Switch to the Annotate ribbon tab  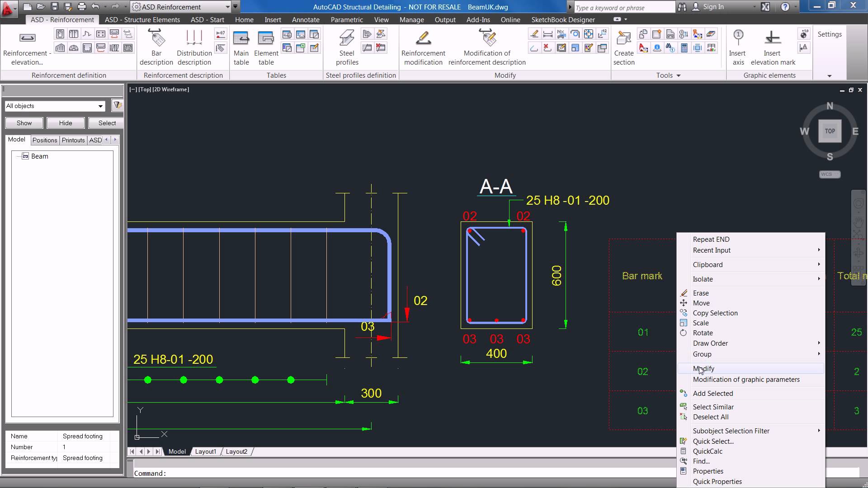point(306,20)
